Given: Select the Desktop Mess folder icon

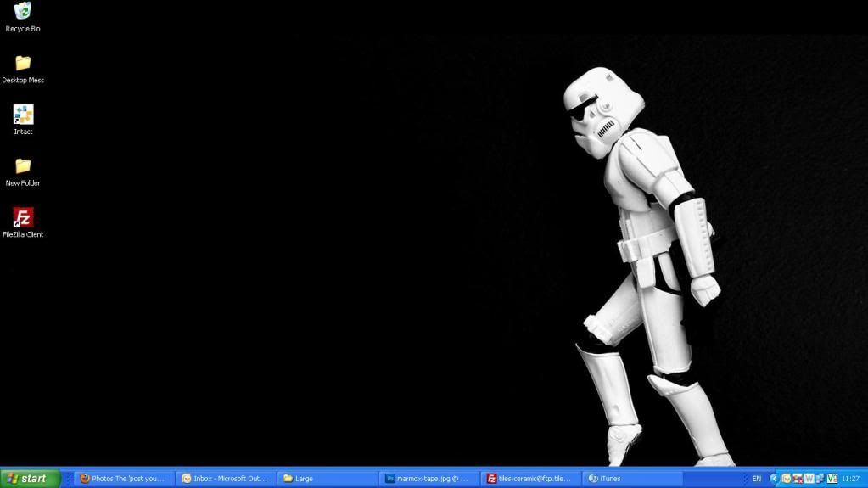Looking at the screenshot, I should (23, 63).
